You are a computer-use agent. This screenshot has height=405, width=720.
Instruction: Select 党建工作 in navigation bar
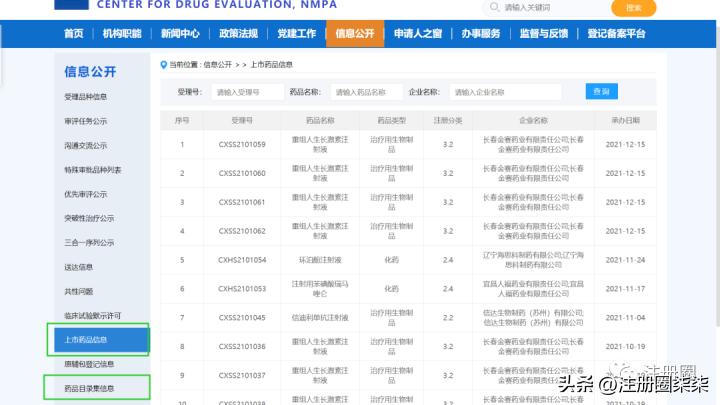297,34
